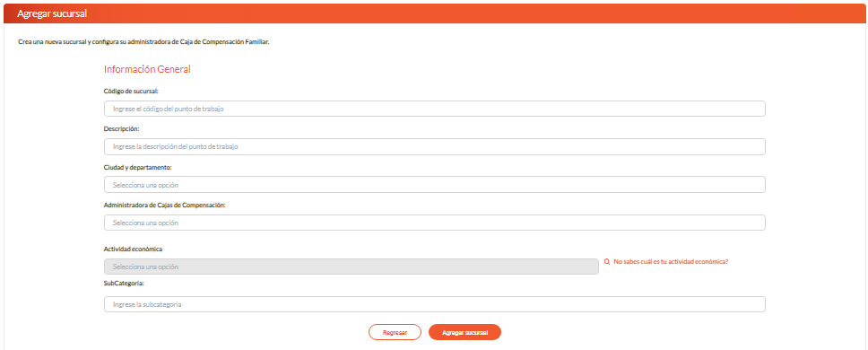Click the intro text about Caja de Compensación Familiar

coord(143,42)
